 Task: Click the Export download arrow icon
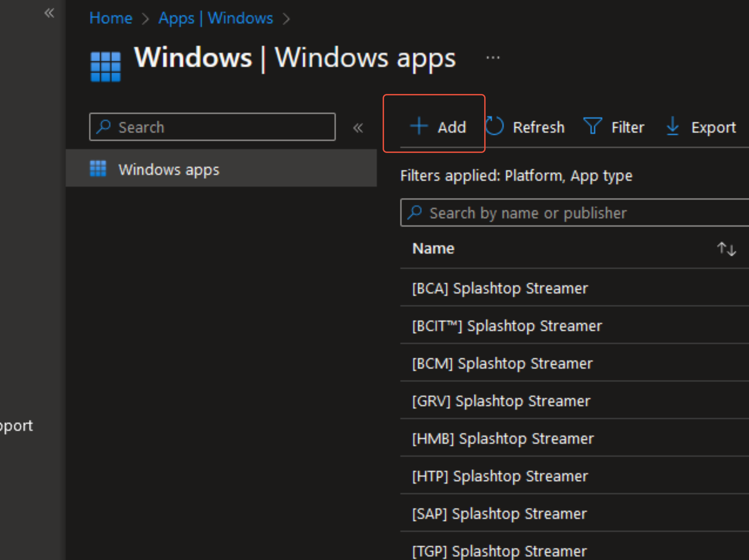coord(672,126)
